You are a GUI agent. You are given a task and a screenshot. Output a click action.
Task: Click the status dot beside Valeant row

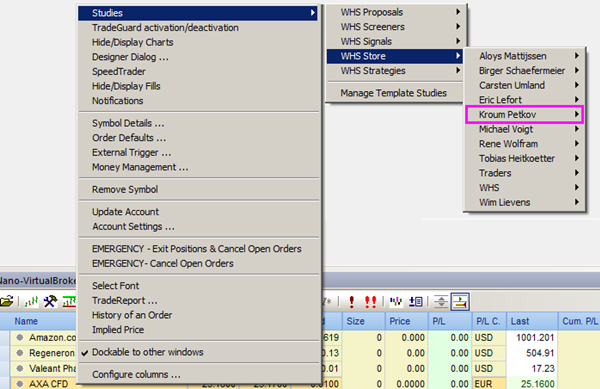pos(20,368)
